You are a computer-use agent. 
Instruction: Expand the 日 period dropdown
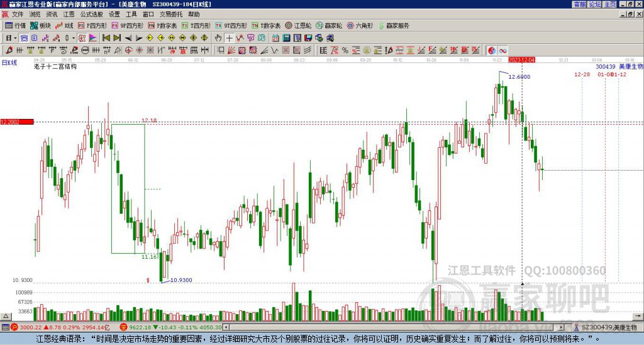tap(15, 38)
